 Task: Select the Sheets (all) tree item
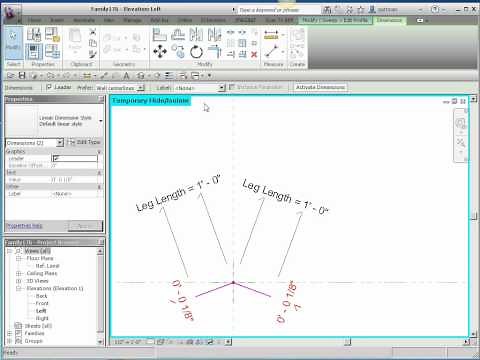(x=38, y=326)
